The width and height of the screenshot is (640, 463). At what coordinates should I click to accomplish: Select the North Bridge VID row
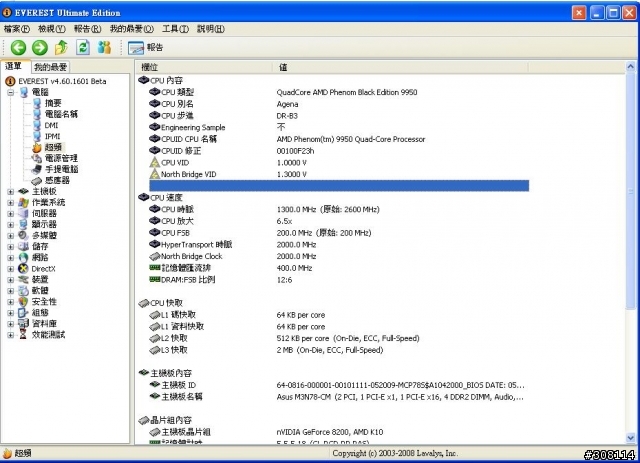pyautogui.click(x=339, y=174)
